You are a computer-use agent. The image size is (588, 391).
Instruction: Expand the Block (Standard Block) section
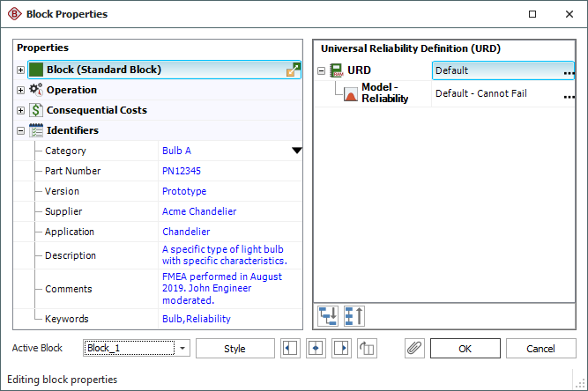(21, 70)
